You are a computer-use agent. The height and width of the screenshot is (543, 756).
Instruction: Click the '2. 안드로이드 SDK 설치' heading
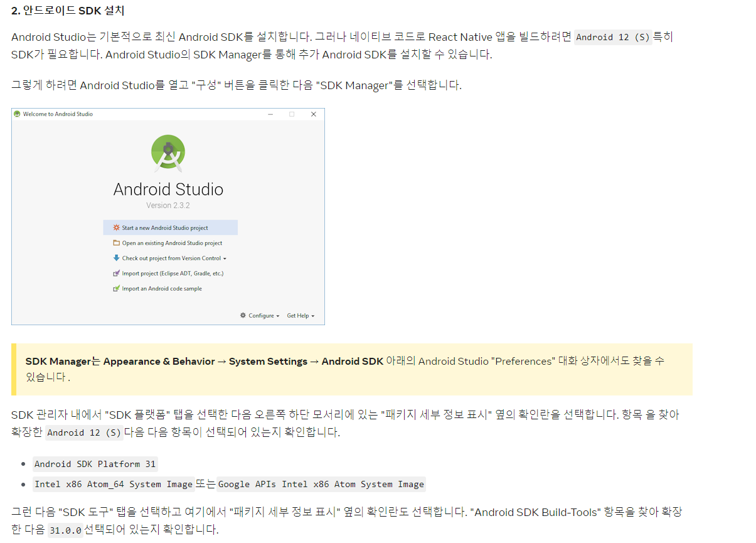pos(68,11)
